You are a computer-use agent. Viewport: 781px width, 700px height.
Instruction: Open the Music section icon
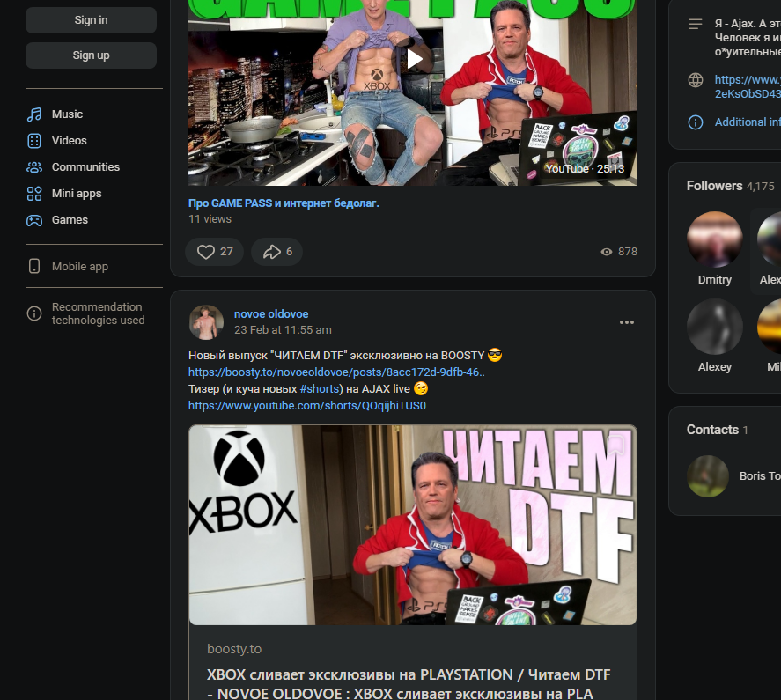[34, 114]
